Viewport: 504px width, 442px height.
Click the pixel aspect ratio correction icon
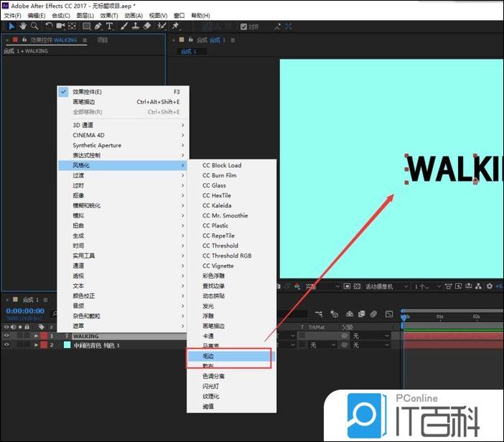point(449,286)
